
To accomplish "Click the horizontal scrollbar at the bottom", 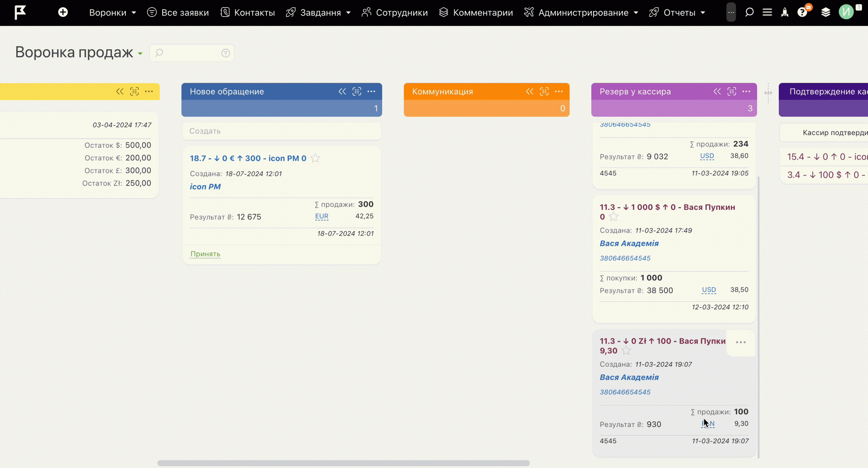I will coord(343,463).
